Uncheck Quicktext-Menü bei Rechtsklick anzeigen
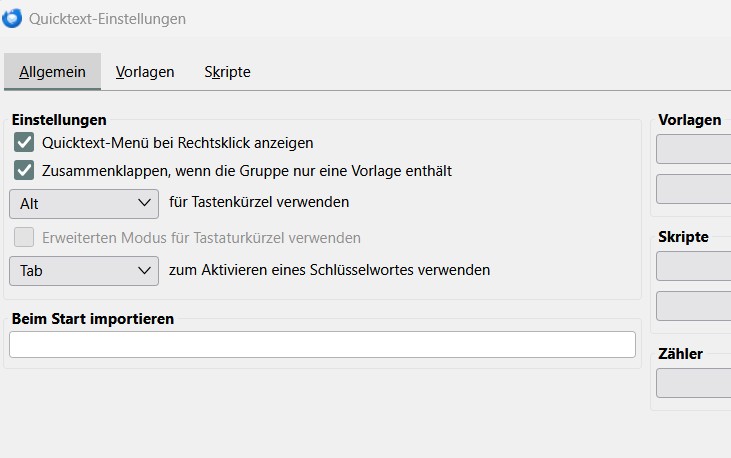 point(25,143)
